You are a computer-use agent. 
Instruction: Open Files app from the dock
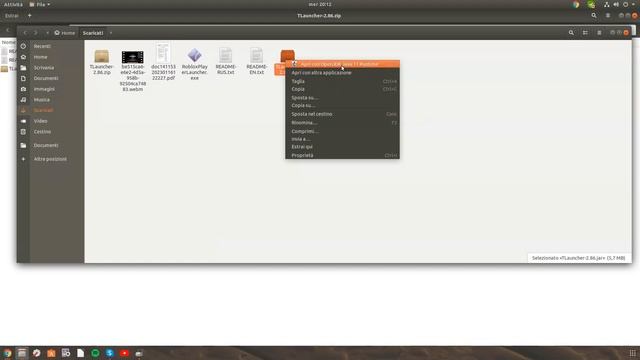click(x=22, y=353)
